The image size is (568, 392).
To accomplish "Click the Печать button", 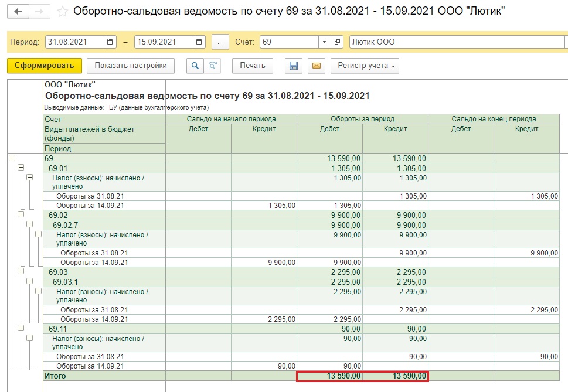I will [x=253, y=66].
